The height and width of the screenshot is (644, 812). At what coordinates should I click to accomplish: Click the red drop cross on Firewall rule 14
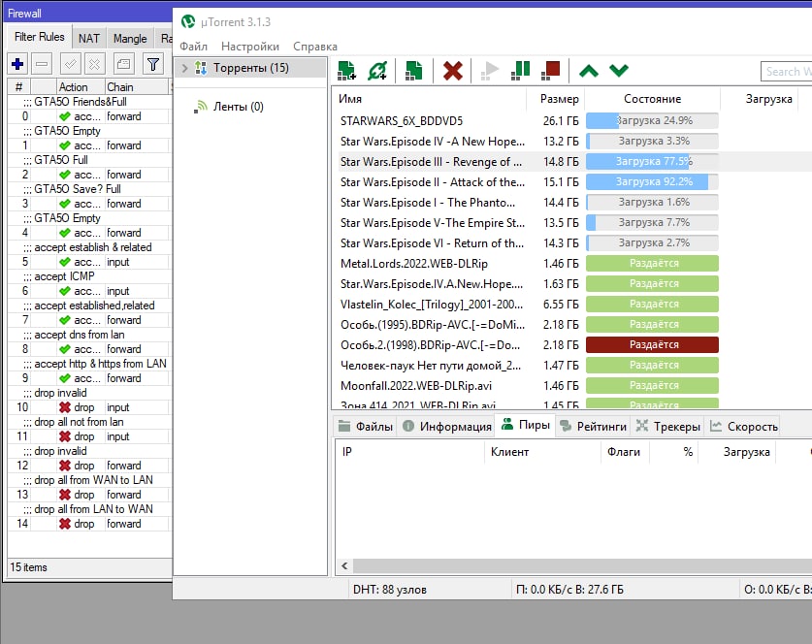tap(65, 524)
